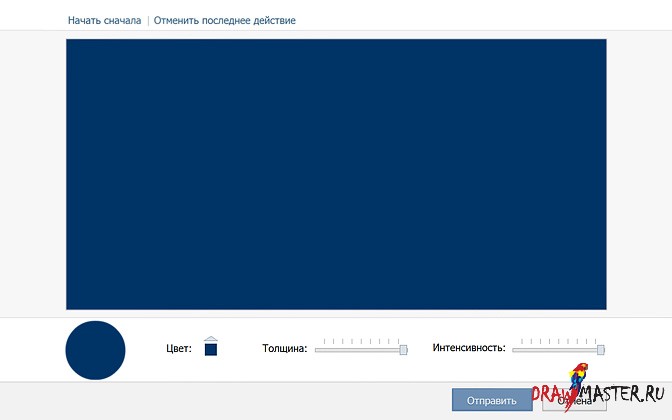
Task: Click the Интенсивность slider track
Action: 558,350
